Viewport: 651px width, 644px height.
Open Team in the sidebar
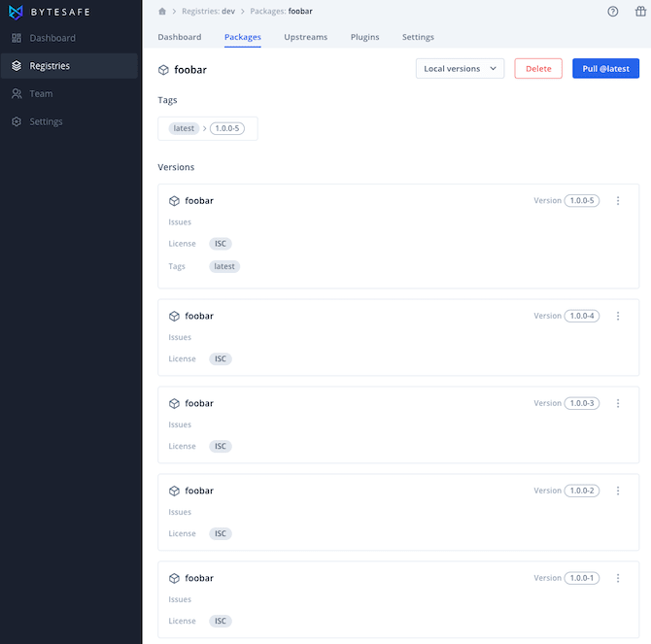(x=69, y=94)
